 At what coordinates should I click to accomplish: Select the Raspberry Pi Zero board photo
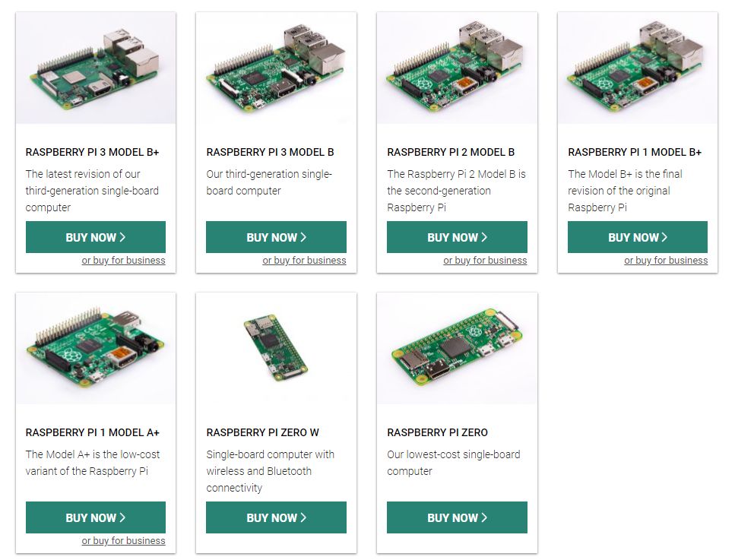[x=457, y=348]
